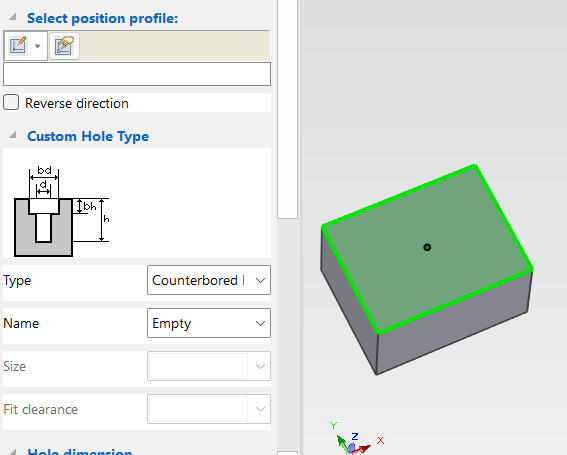
Task: Click the Type label
Action: click(17, 280)
